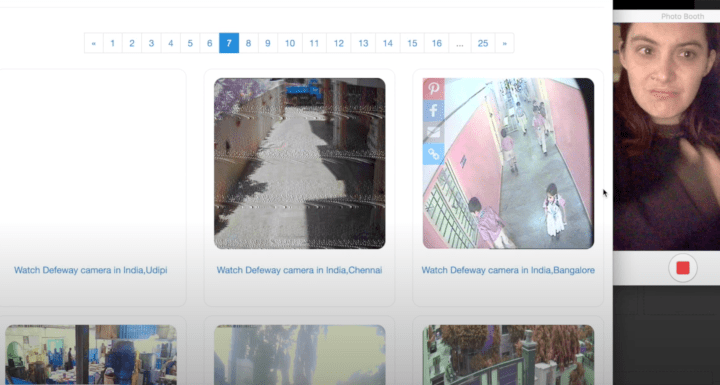Open Watch Defeway camera in India,Chennai link
Viewport: 720px width, 385px height.
(x=299, y=270)
